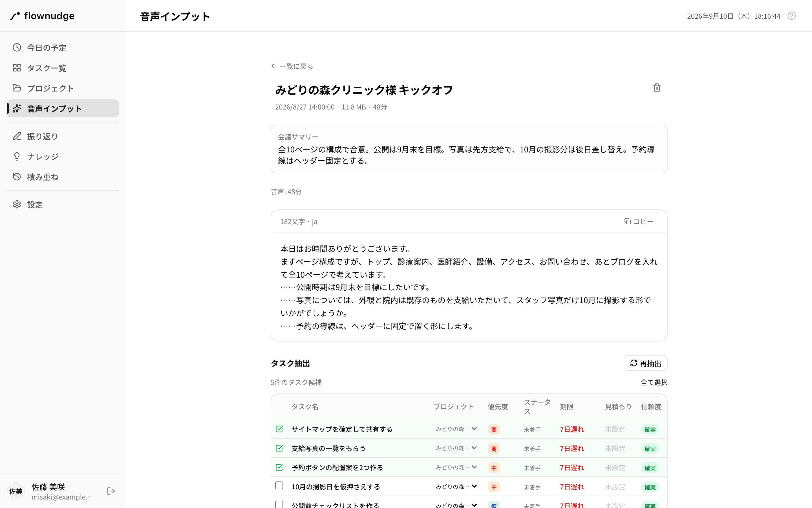812x508 pixels.
Task: Go to タスク一覧 menu item
Action: point(63,68)
